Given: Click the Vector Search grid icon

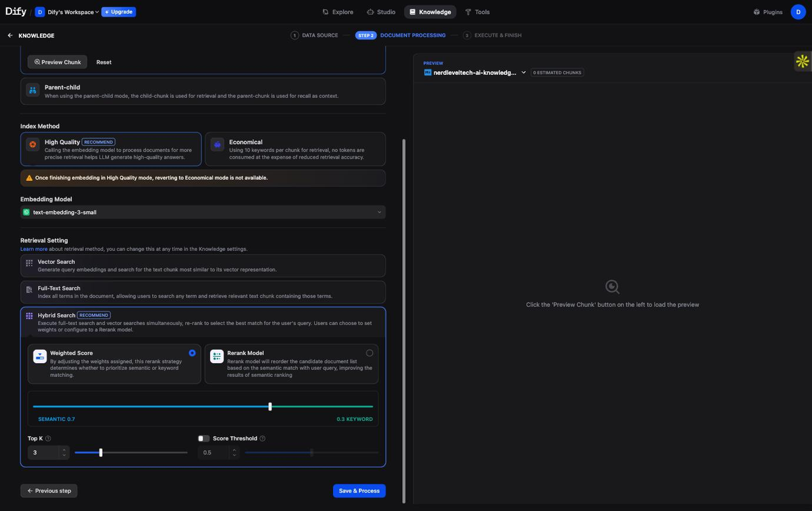Looking at the screenshot, I should (29, 263).
